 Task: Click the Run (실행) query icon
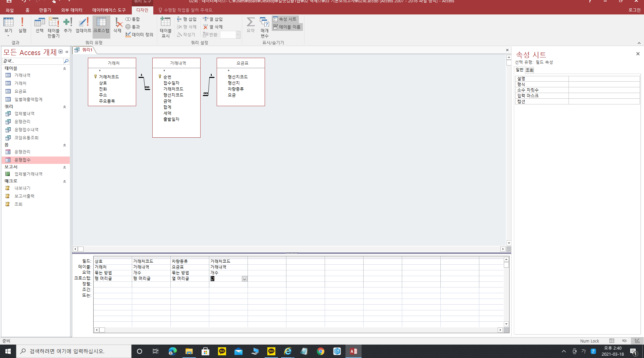(x=22, y=25)
